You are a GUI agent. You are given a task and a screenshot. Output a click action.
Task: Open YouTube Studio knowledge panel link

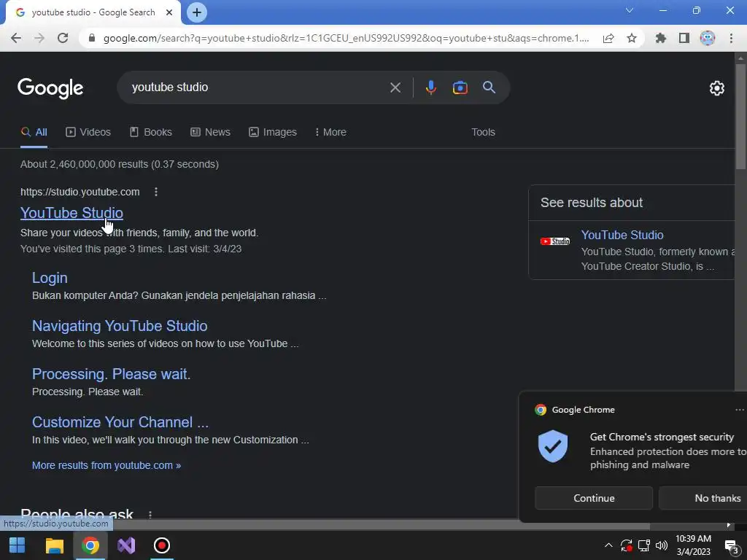pyautogui.click(x=622, y=236)
